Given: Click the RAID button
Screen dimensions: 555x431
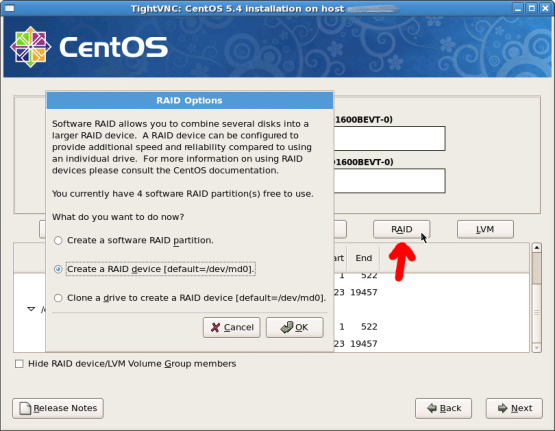Looking at the screenshot, I should [401, 229].
